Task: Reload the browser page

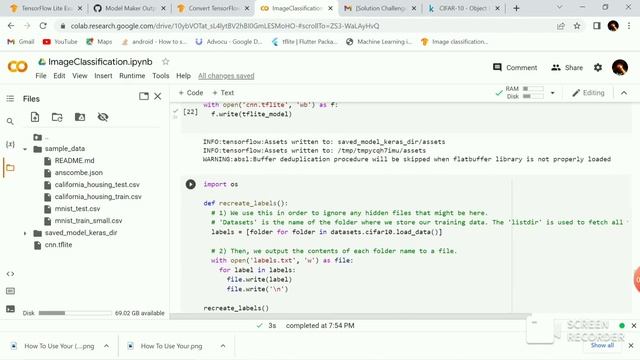Action: pyautogui.click(x=43, y=26)
